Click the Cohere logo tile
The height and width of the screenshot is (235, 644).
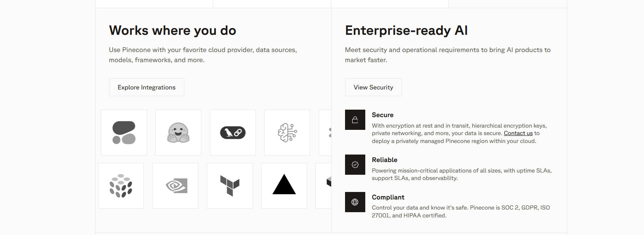124,132
